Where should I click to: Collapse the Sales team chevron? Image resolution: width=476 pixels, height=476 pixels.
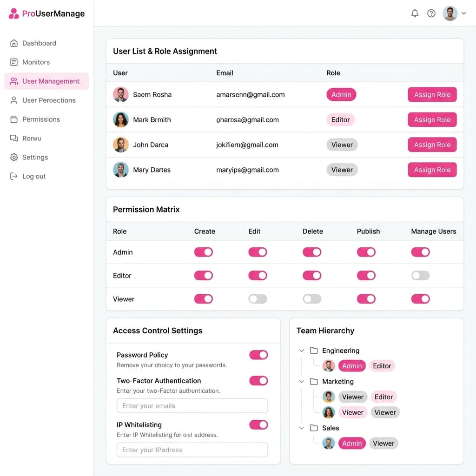(x=301, y=428)
